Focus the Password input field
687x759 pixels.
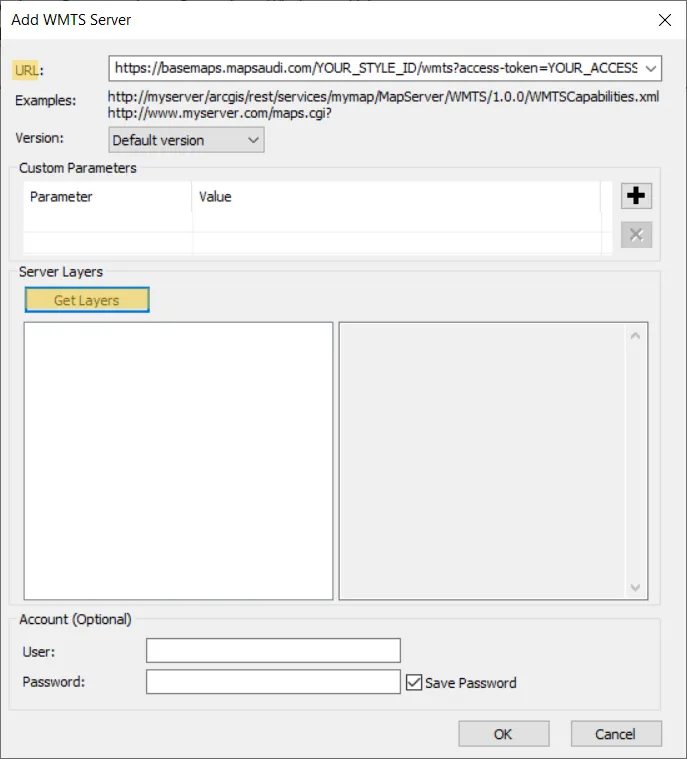[273, 682]
